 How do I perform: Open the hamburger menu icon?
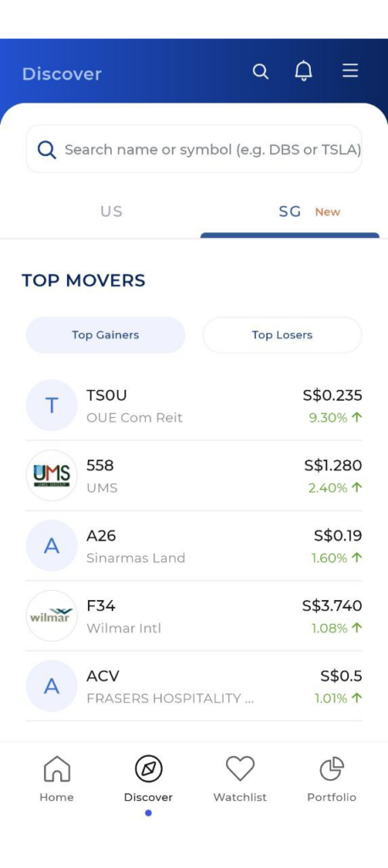click(351, 70)
